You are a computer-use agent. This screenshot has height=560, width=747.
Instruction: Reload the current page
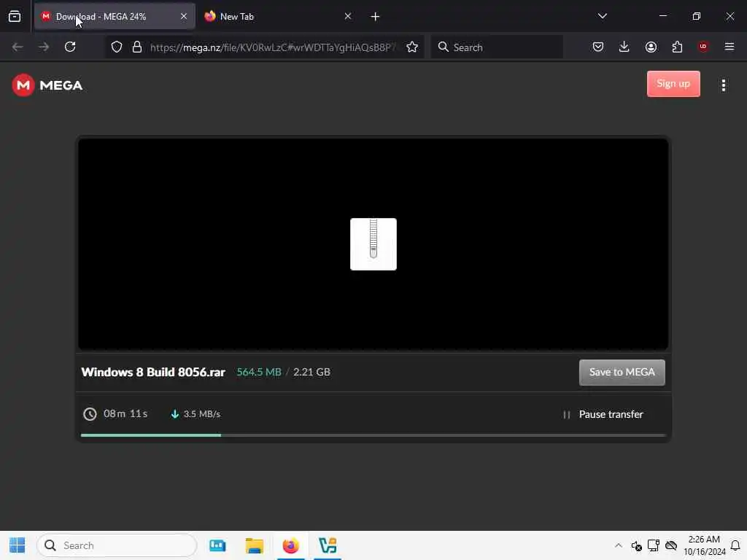(x=70, y=47)
